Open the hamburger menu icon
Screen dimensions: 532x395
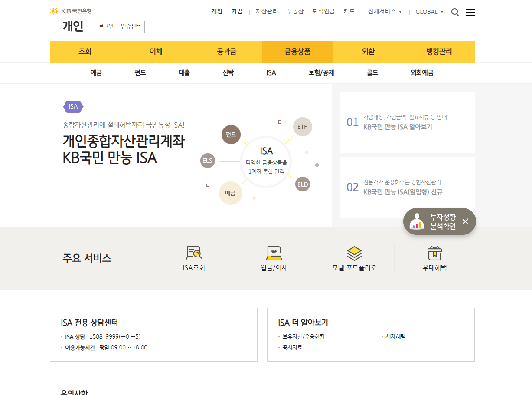(x=470, y=12)
